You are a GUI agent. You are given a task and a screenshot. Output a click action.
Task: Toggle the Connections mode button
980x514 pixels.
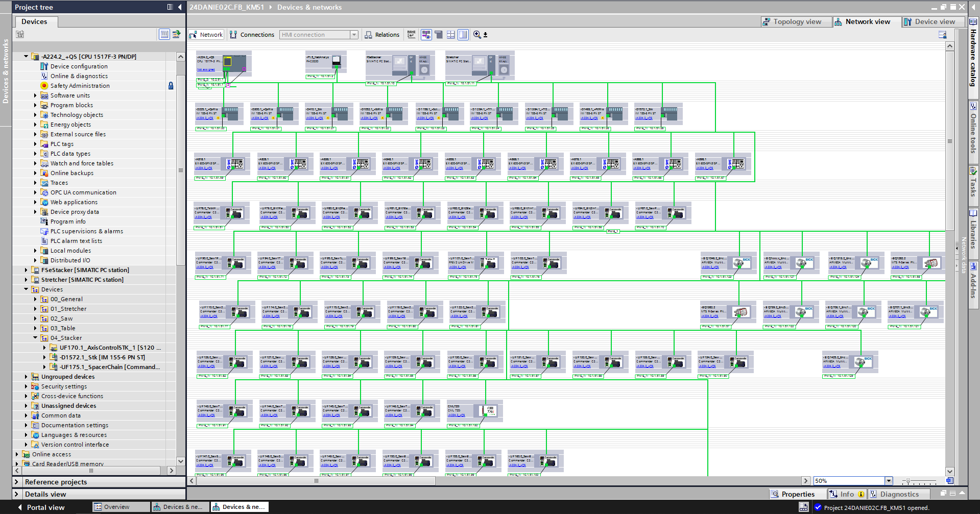tap(252, 35)
